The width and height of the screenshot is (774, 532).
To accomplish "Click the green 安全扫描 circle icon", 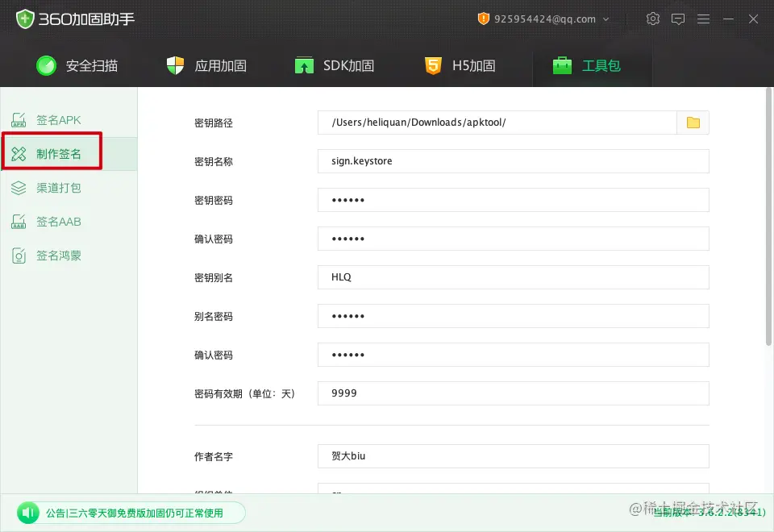I will pyautogui.click(x=47, y=65).
